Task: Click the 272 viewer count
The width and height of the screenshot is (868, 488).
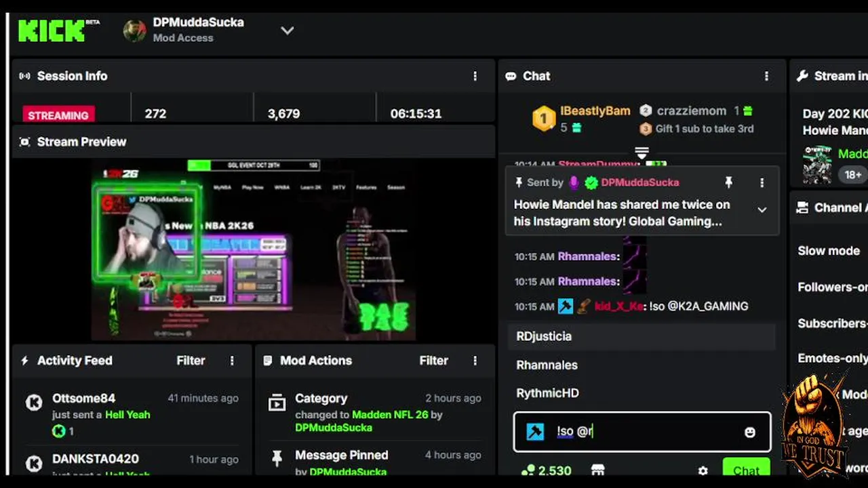Action: tap(155, 114)
